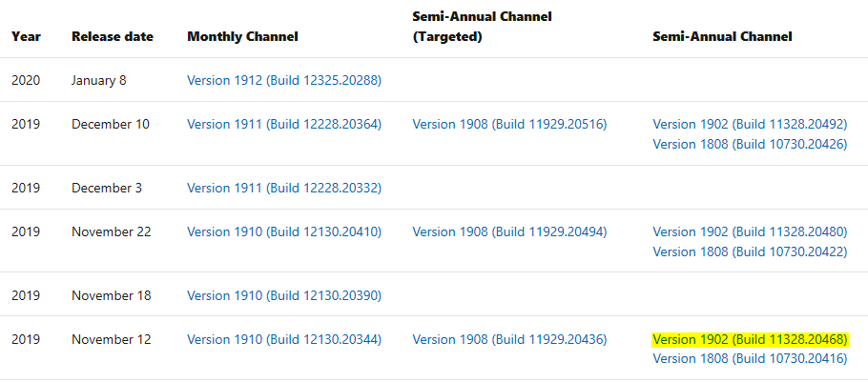Viewport: 868px width, 382px height.
Task: Open Version 1911 Build 12228.20364 link
Action: click(284, 124)
